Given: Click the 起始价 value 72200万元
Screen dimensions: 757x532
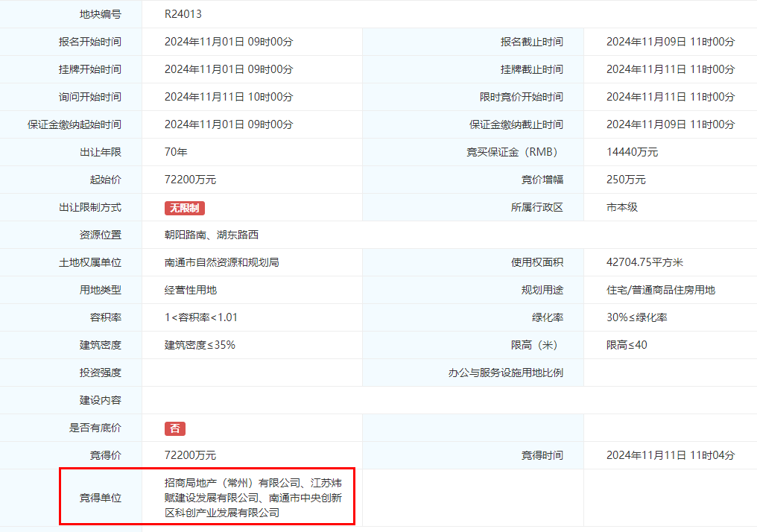Looking at the screenshot, I should coord(190,179).
